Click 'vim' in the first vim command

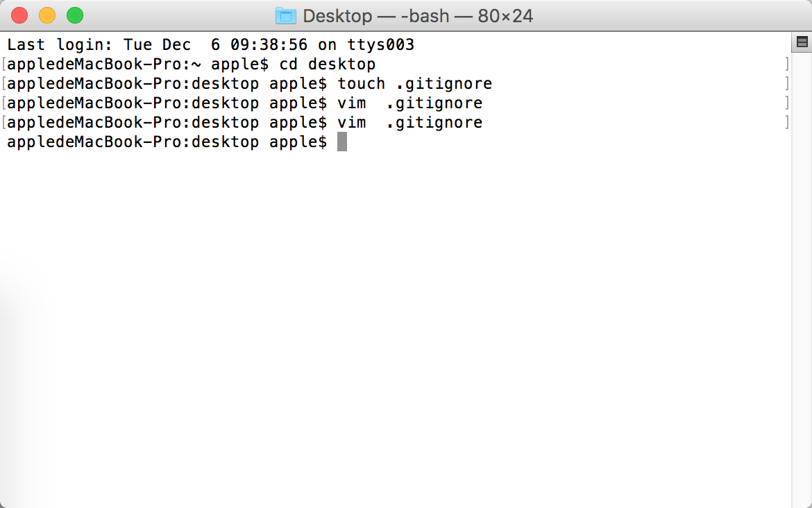click(352, 103)
